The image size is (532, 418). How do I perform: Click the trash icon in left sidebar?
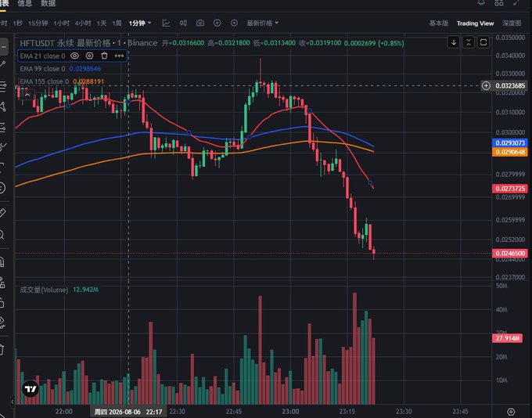coord(2,349)
